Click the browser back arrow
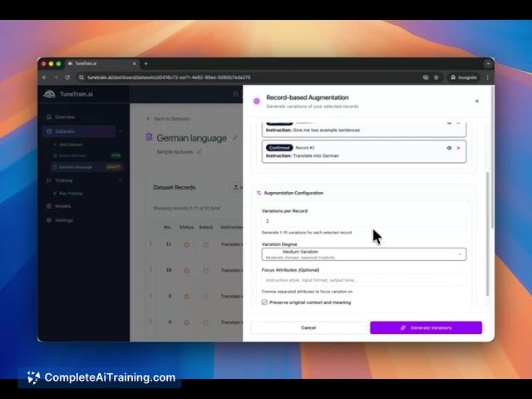The image size is (532, 399). click(x=44, y=77)
